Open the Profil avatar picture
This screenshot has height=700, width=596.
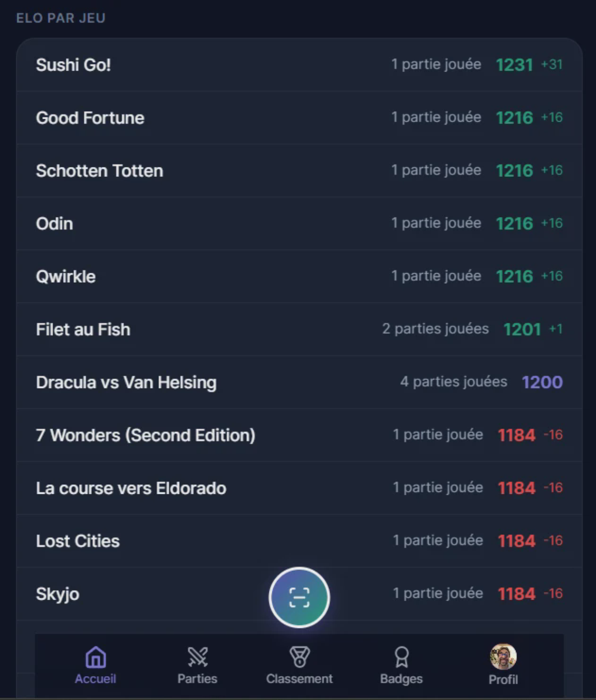(x=503, y=657)
